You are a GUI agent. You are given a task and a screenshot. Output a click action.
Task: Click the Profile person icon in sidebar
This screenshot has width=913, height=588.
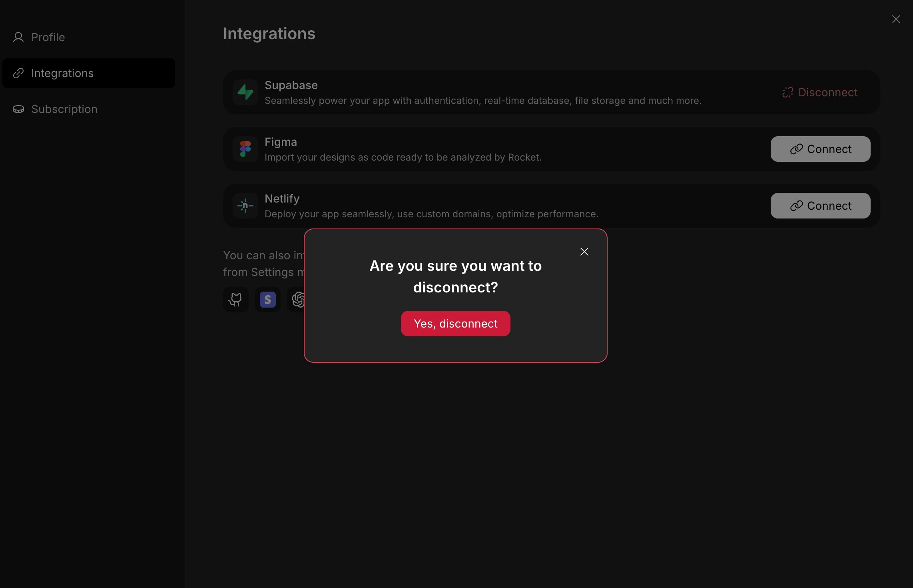tap(18, 37)
